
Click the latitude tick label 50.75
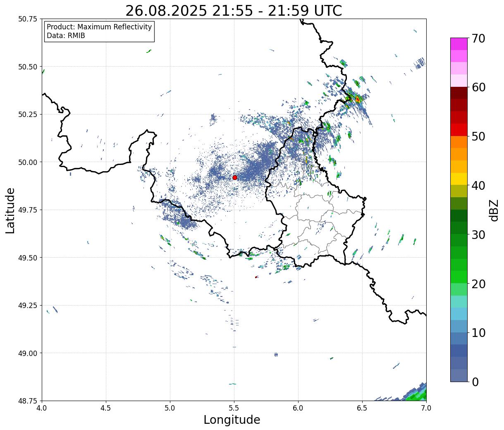tap(28, 19)
